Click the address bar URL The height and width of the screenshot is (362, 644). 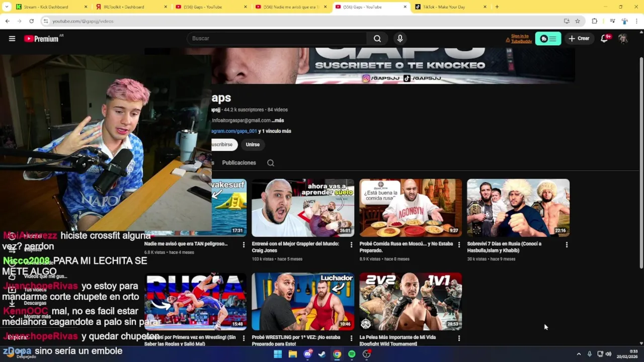[x=83, y=21]
